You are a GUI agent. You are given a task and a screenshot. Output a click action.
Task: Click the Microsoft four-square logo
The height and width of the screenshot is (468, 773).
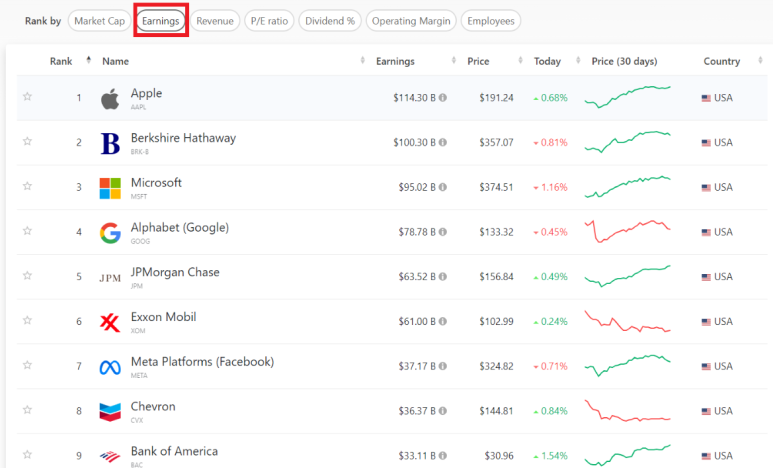pyautogui.click(x=110, y=188)
